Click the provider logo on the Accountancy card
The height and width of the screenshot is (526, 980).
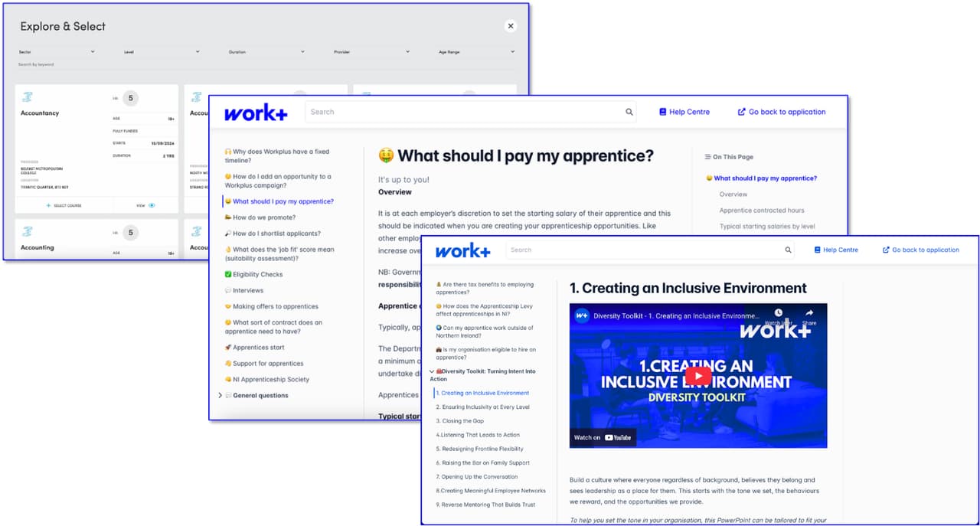pos(28,97)
